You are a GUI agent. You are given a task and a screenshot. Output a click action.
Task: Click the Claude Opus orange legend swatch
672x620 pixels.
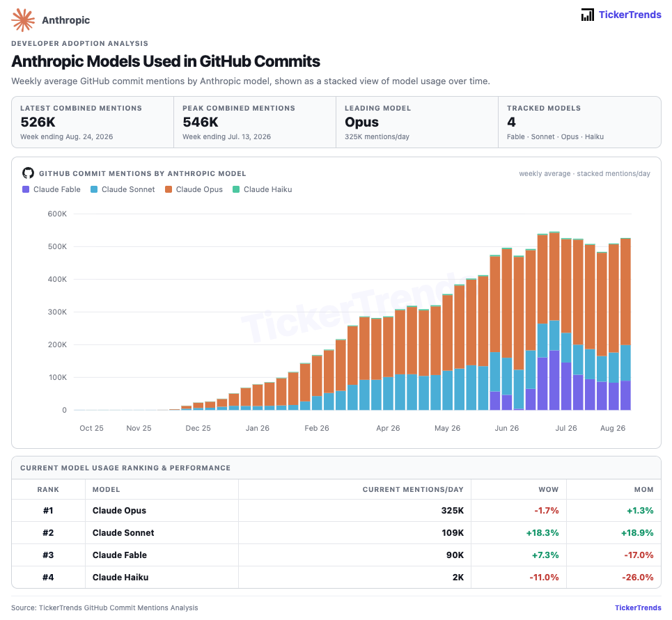(x=169, y=189)
